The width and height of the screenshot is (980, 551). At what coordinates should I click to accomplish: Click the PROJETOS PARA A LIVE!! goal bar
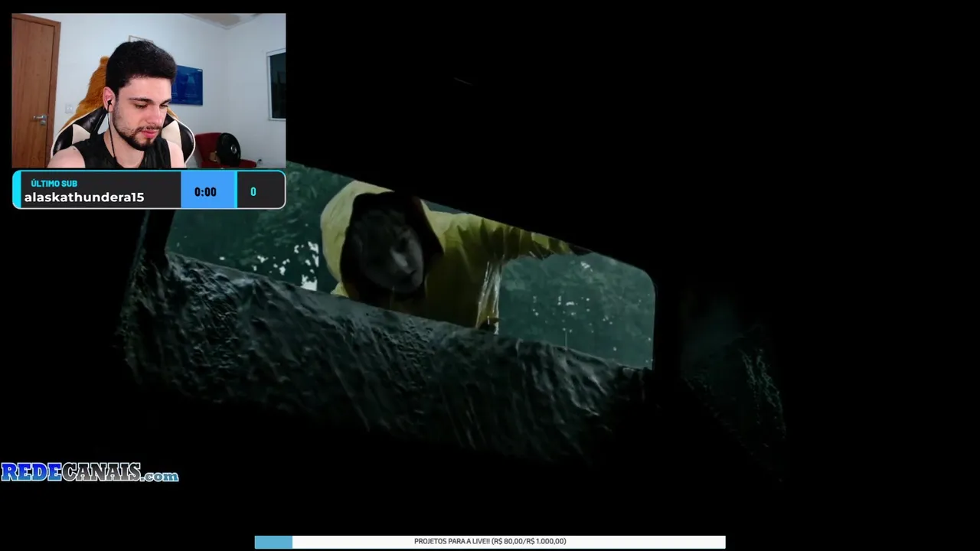490,542
